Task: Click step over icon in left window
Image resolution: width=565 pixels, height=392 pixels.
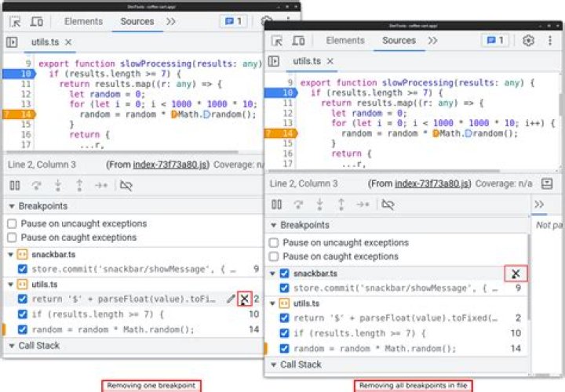Action: pos(36,186)
